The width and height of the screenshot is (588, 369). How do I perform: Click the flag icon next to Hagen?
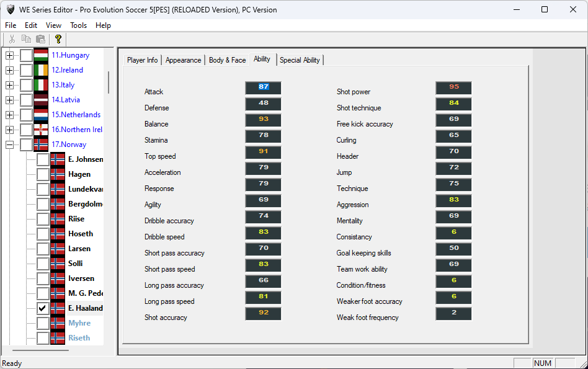click(x=58, y=174)
